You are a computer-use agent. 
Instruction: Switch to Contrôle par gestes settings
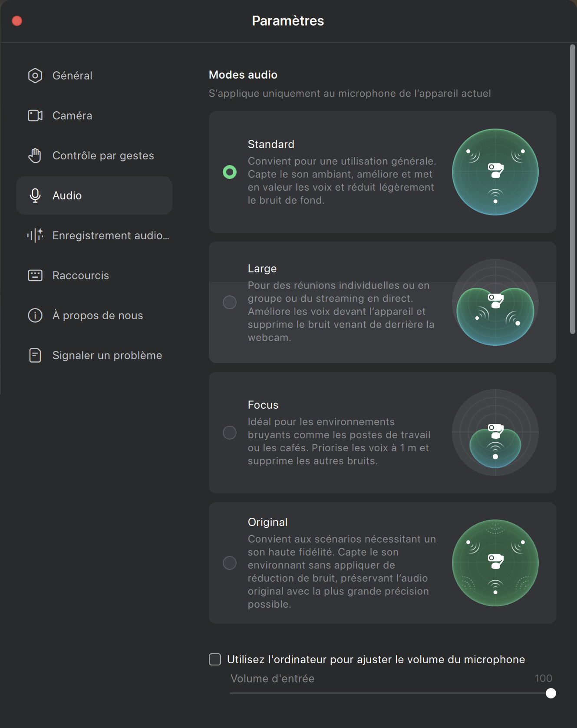(103, 156)
